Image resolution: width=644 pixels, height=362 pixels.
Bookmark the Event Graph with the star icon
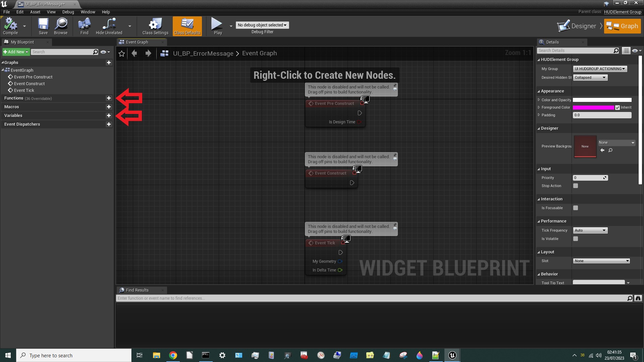122,54
